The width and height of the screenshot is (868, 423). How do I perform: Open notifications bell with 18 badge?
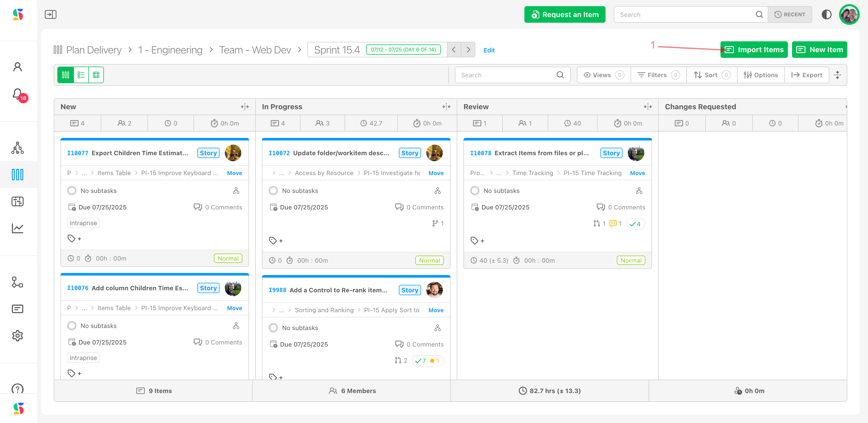18,94
